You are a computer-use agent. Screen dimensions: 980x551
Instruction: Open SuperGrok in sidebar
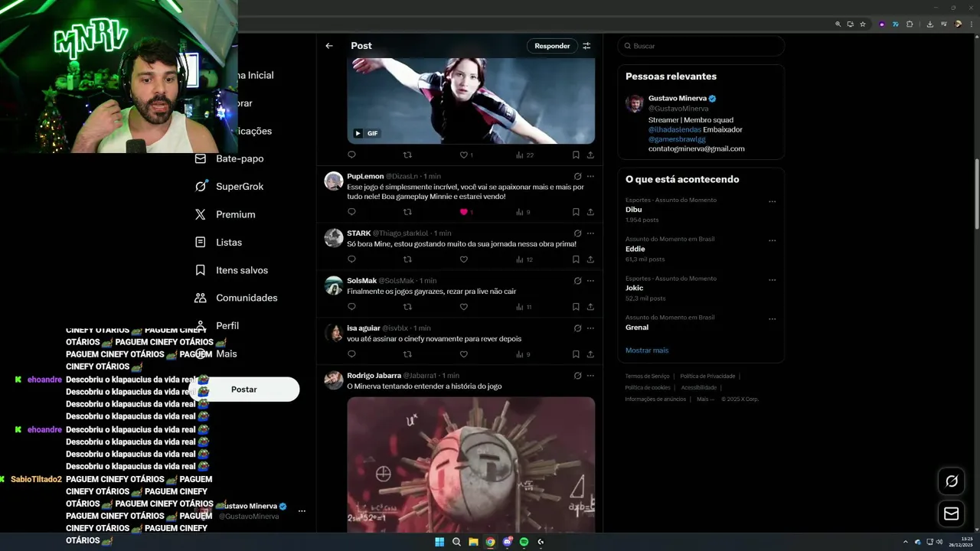pyautogui.click(x=229, y=187)
